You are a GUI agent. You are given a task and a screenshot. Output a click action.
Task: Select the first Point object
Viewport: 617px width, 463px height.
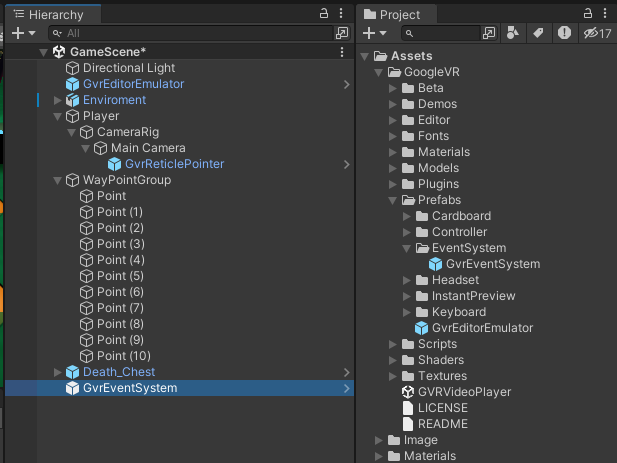click(111, 196)
